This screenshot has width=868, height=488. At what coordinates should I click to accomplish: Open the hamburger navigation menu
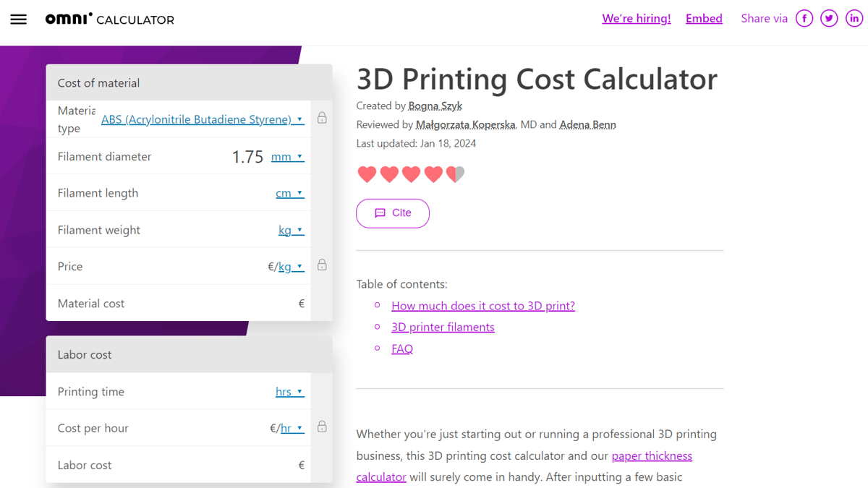(18, 19)
